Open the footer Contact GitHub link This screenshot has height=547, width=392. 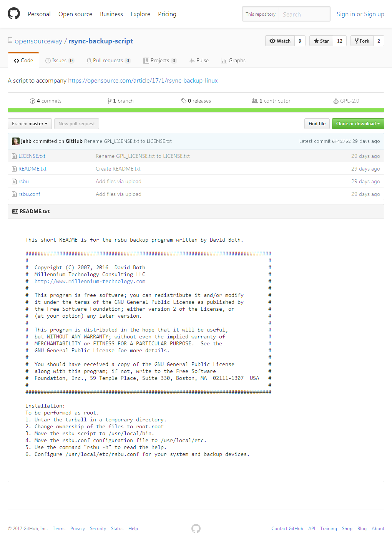tap(287, 529)
